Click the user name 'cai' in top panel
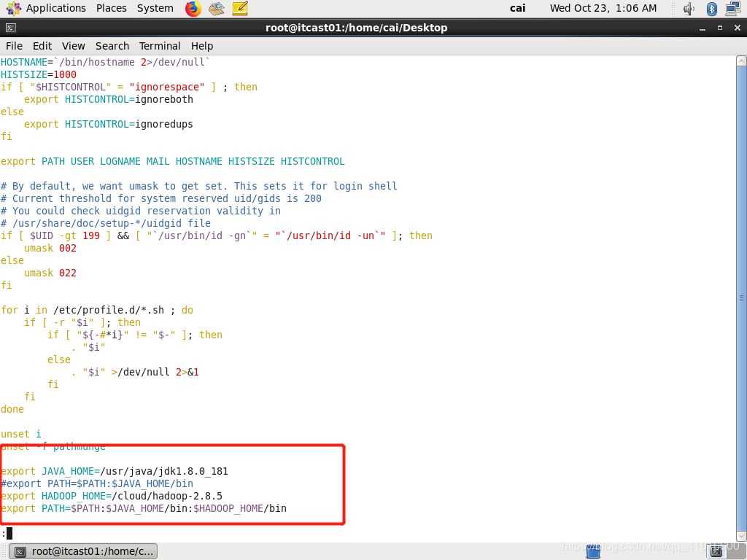The image size is (747, 560). pos(517,8)
